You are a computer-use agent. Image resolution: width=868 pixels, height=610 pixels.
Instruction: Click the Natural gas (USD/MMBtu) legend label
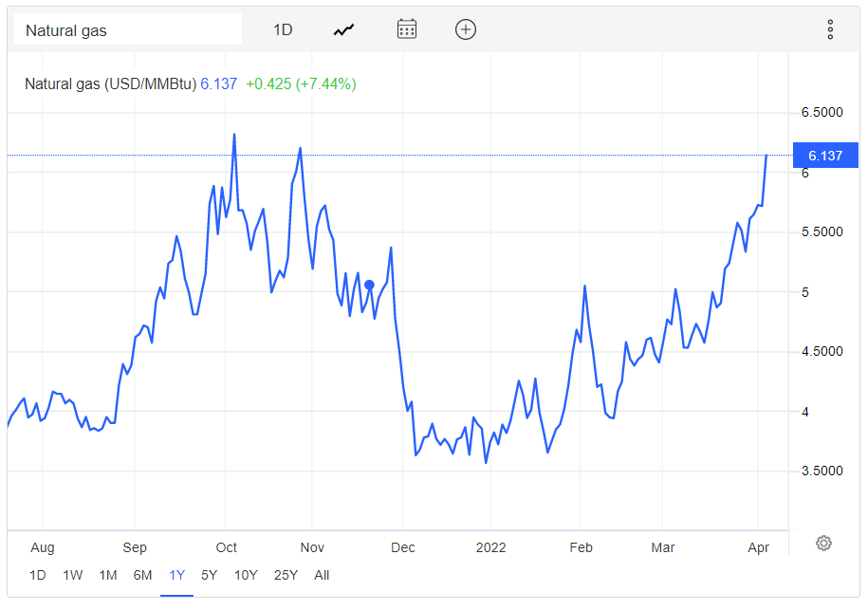111,84
